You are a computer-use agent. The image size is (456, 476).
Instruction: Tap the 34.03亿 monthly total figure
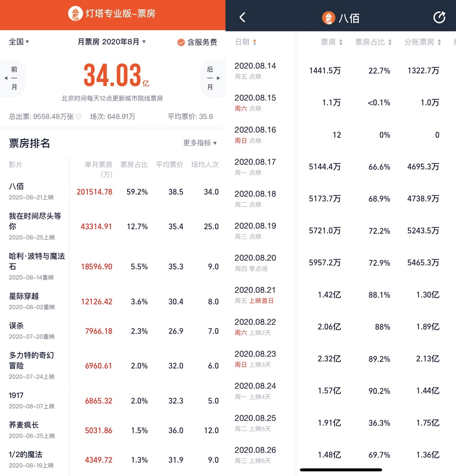pyautogui.click(x=116, y=75)
